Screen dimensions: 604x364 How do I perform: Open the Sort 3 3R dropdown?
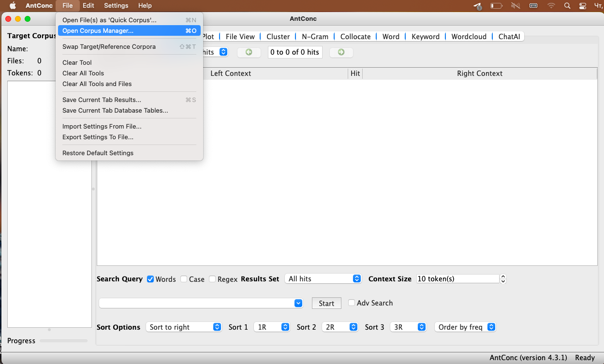pos(408,327)
